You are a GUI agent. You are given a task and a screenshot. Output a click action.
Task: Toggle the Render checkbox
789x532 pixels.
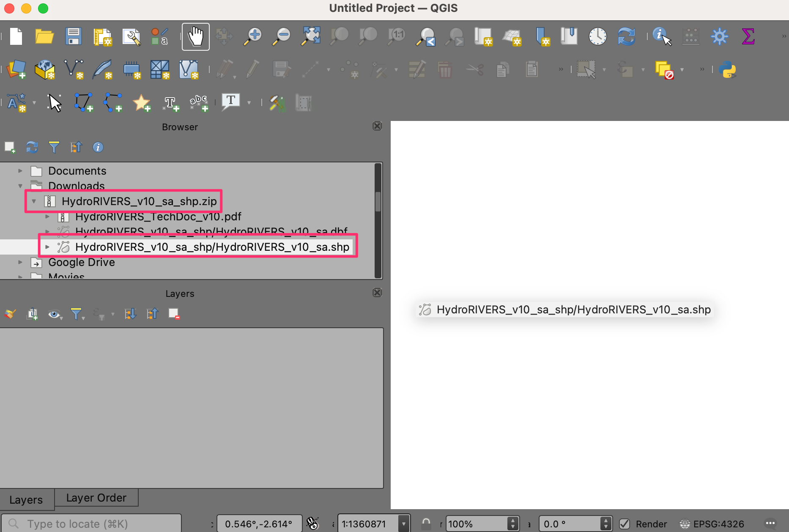625,524
